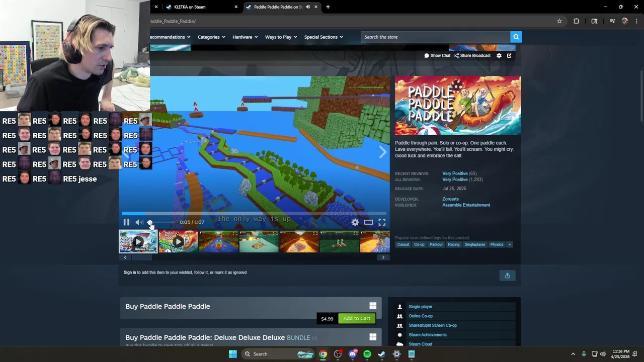
Task: Go to next media with right arrow
Action: [x=382, y=152]
